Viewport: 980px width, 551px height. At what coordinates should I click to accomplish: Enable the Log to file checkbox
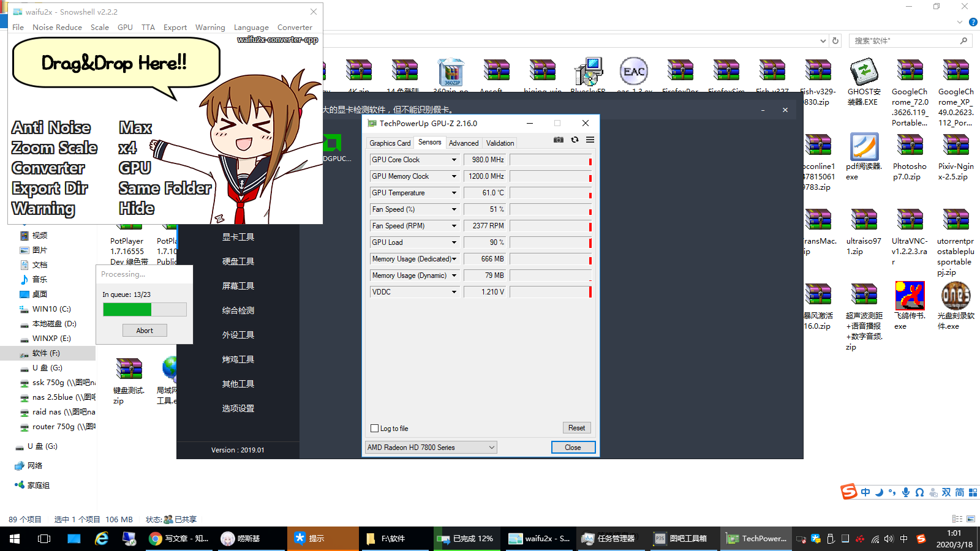point(375,429)
